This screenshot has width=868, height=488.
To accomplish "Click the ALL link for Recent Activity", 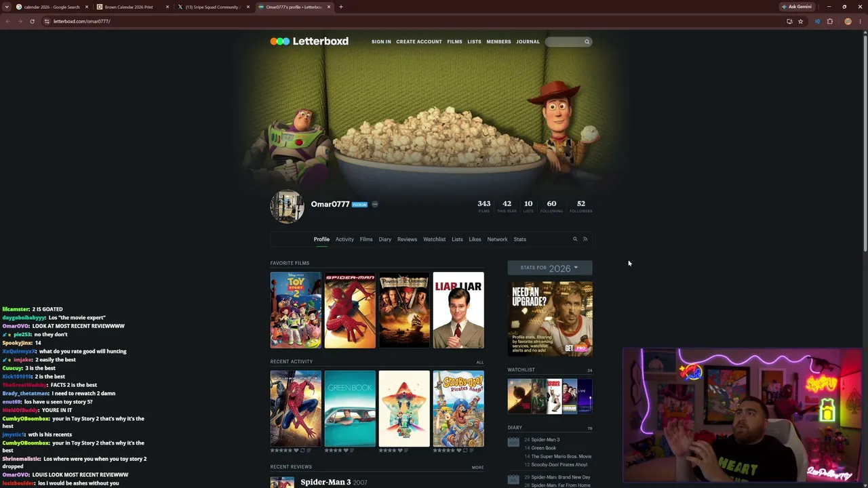I will [x=480, y=362].
